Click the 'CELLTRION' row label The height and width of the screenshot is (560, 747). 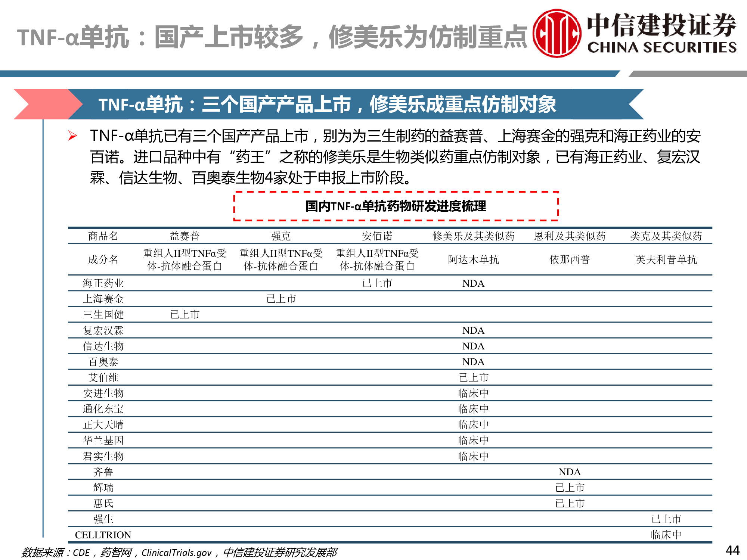pyautogui.click(x=103, y=535)
